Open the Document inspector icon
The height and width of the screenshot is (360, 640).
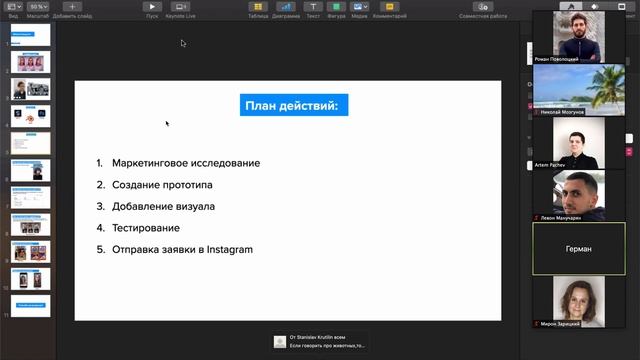click(621, 6)
